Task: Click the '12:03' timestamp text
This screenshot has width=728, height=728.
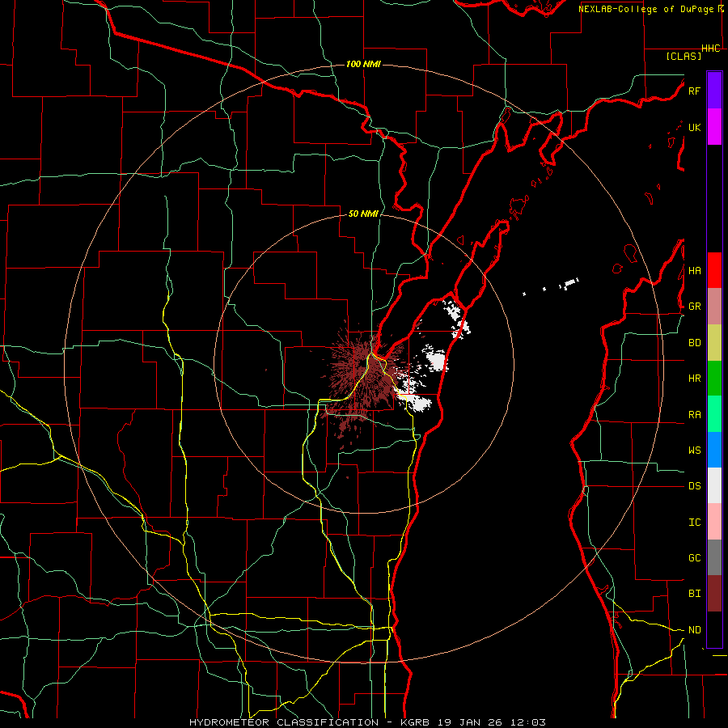Action: [528, 722]
